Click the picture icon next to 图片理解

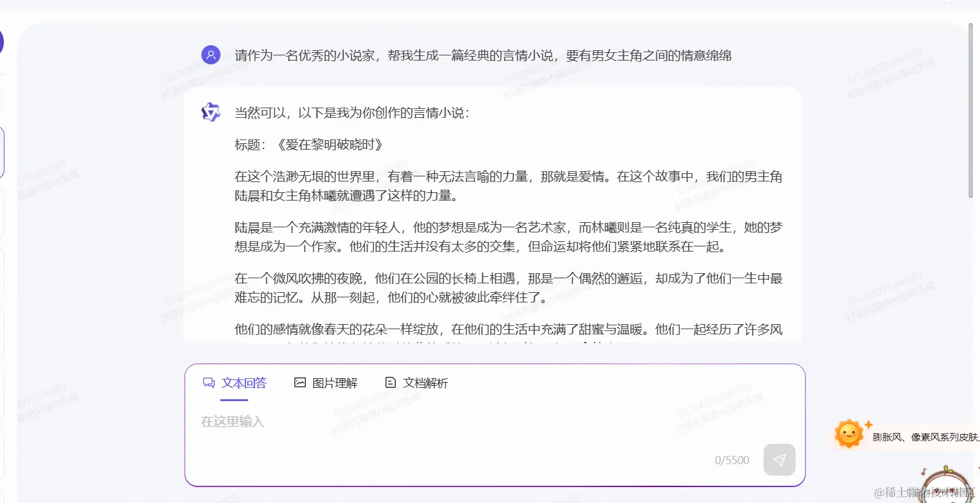299,382
